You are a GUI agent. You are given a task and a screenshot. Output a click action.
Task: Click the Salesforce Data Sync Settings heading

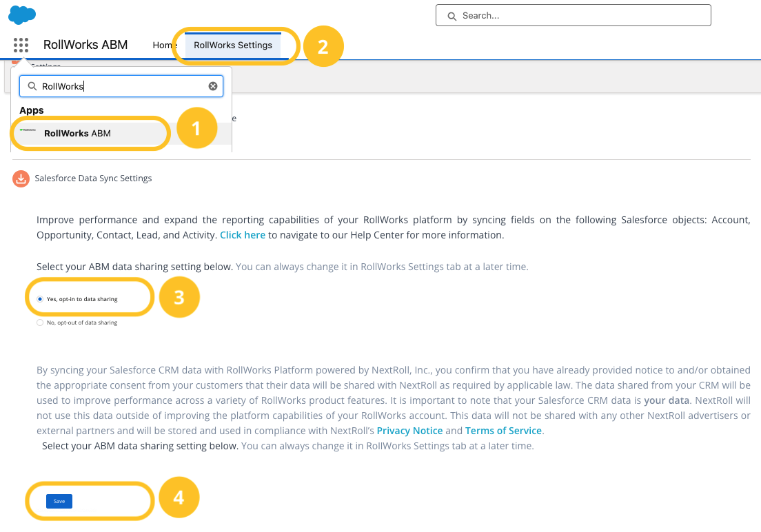(93, 178)
